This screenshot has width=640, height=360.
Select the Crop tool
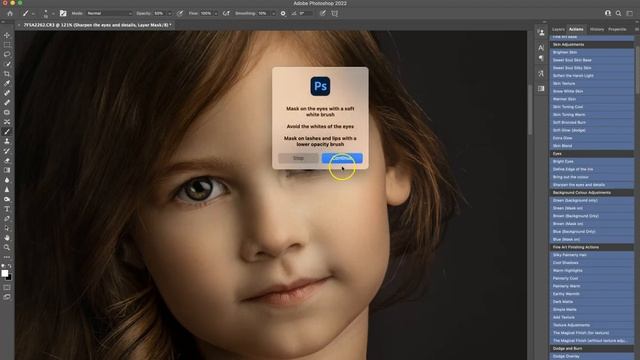(7, 74)
